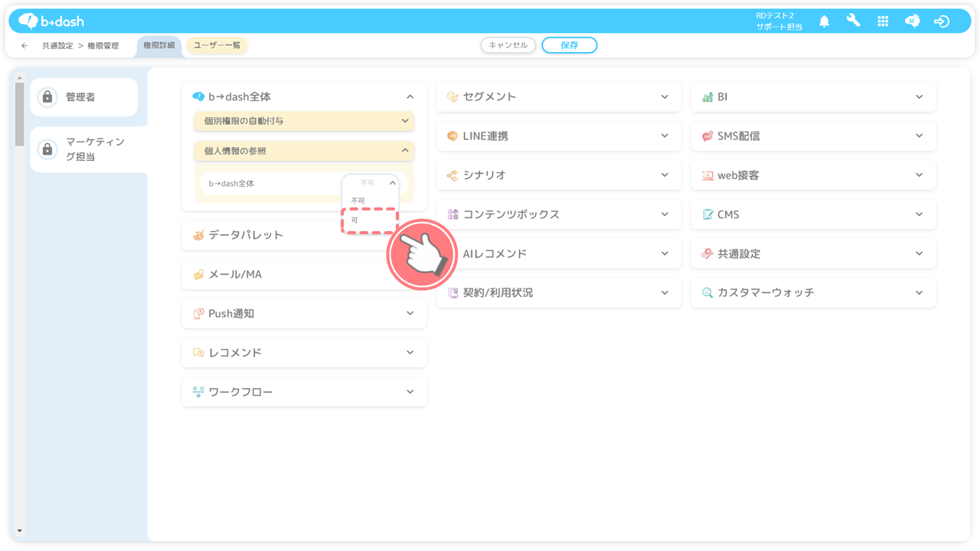The image size is (980, 551).
Task: Click the scrollbar up arrow
Action: [x=19, y=77]
